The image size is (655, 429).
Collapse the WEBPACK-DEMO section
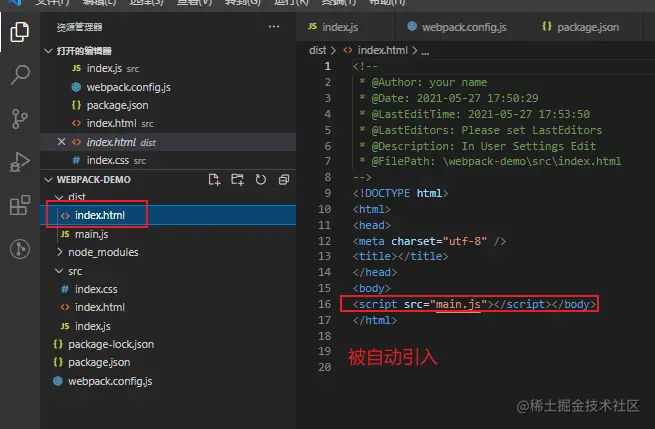point(48,180)
